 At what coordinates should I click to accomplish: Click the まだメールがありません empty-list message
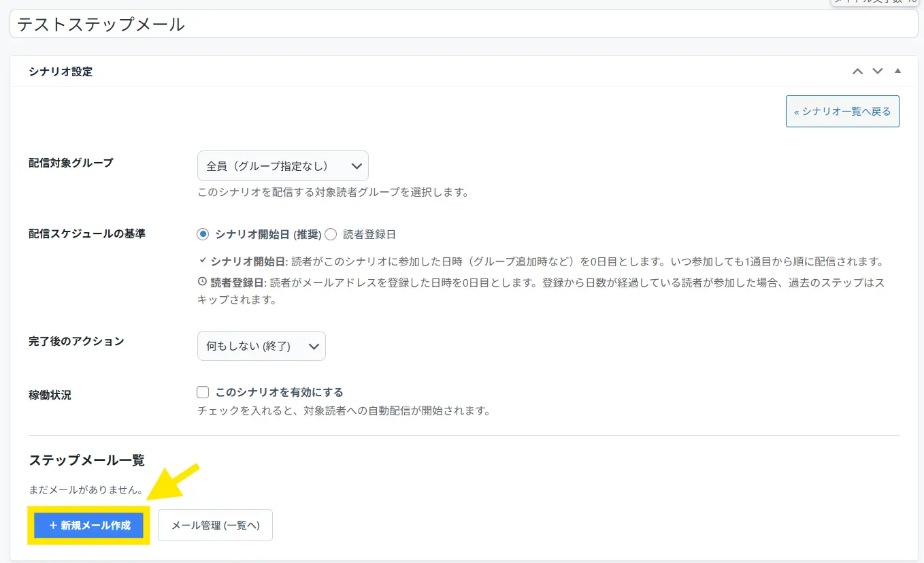click(x=86, y=489)
